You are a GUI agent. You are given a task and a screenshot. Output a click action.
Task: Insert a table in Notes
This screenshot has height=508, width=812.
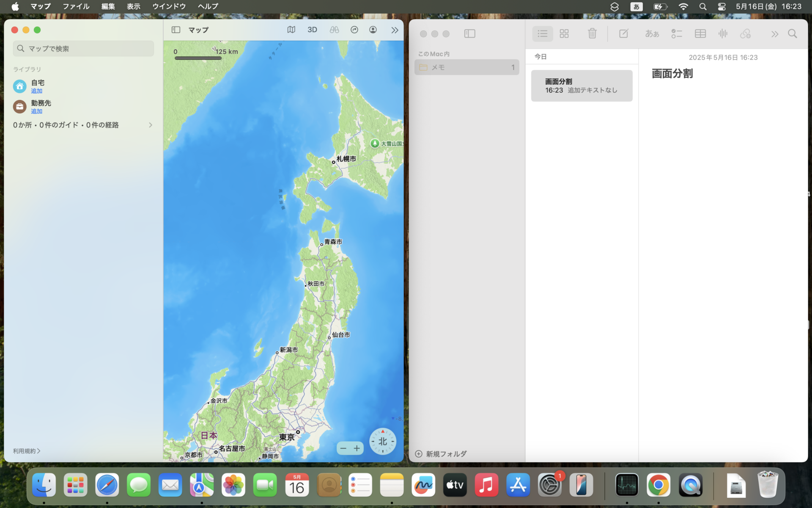click(700, 33)
